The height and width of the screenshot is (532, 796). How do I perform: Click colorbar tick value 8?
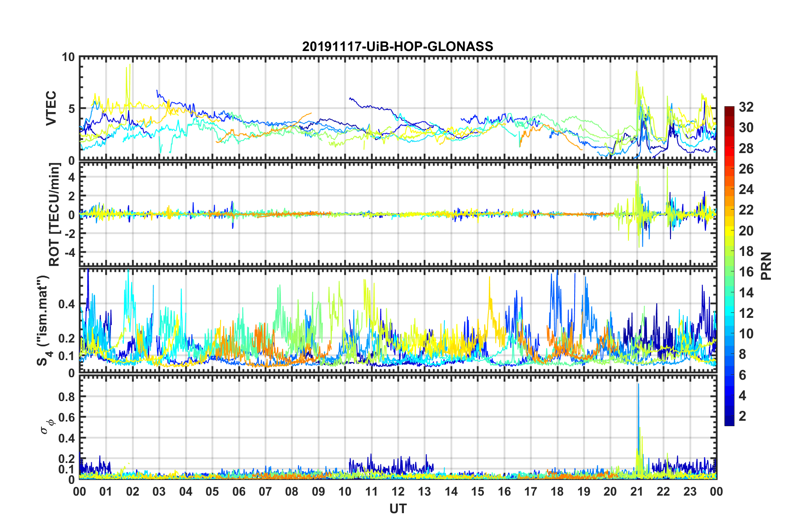tap(742, 354)
